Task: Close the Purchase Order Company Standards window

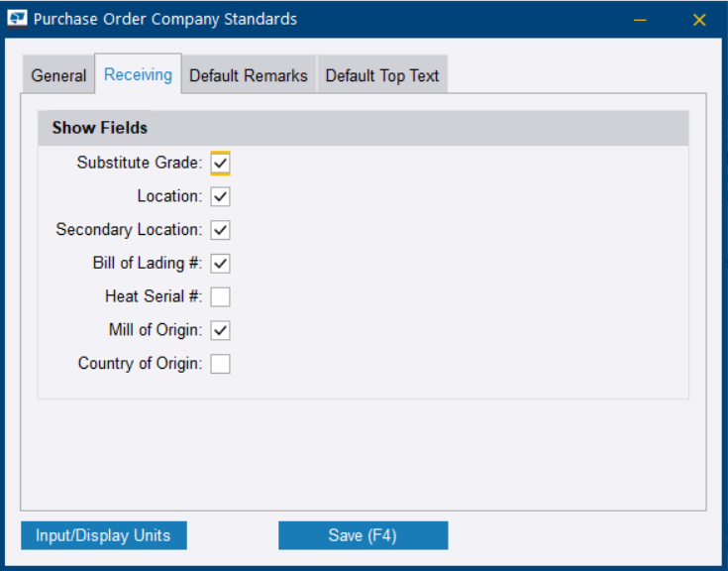Action: [699, 20]
